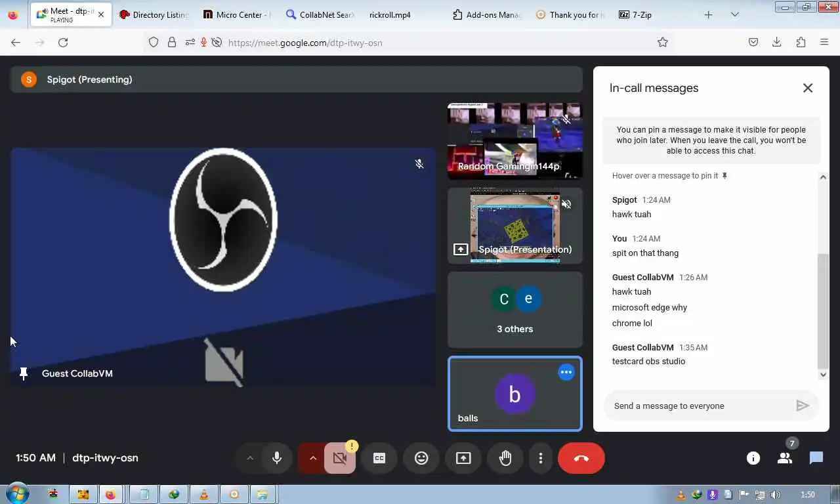Open the Firefox downloads panel
The height and width of the screenshot is (504, 840).
pos(777,43)
